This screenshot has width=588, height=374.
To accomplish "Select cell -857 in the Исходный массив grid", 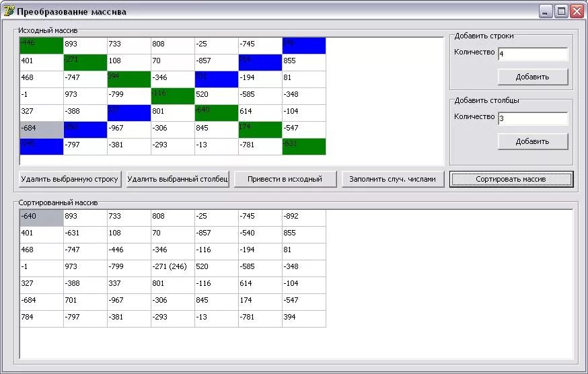I will pos(217,63).
